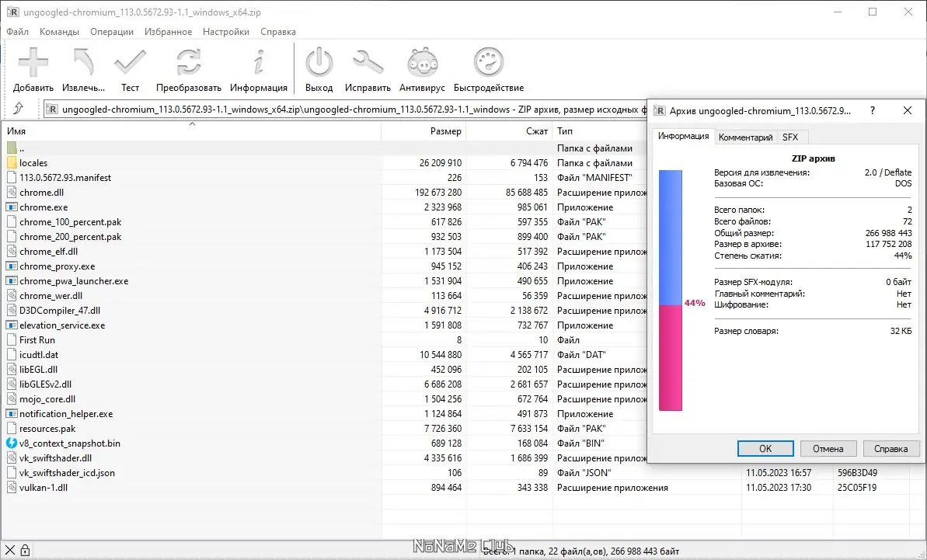The width and height of the screenshot is (927, 560).
Task: Click the Исправить (Repair) wrench icon
Action: 368,62
